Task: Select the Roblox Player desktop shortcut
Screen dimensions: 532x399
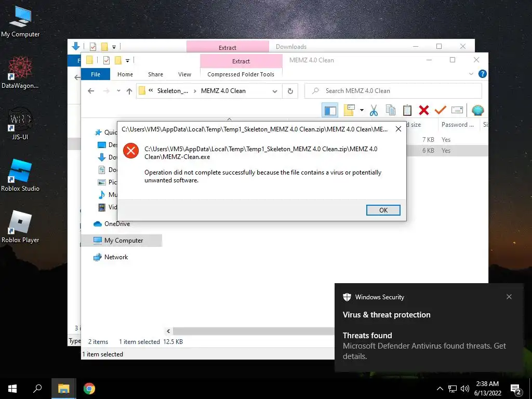Action: (20, 227)
